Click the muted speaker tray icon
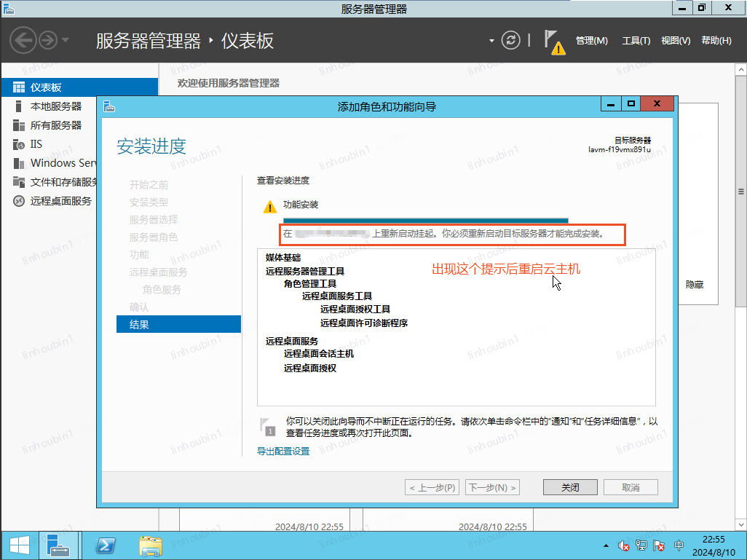 [623, 545]
